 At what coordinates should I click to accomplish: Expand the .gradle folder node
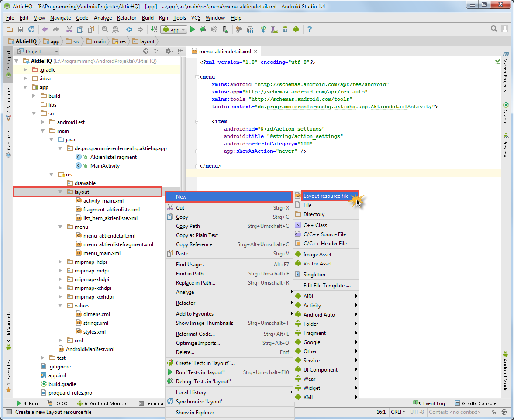(x=25, y=70)
